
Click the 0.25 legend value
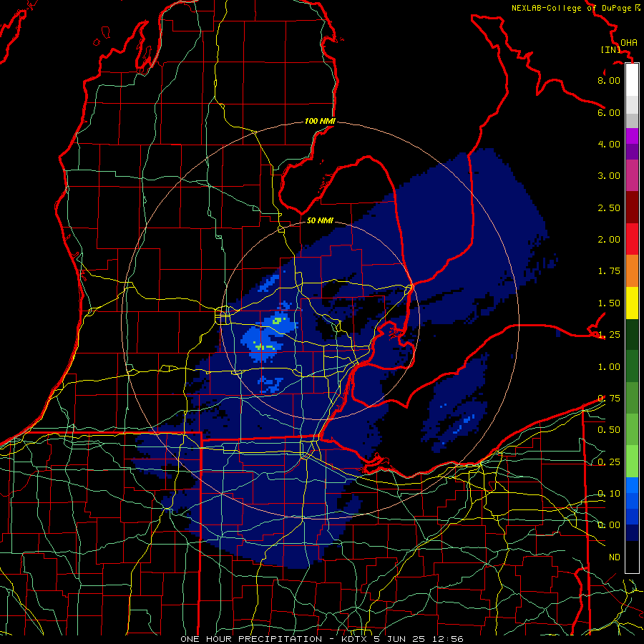609,462
